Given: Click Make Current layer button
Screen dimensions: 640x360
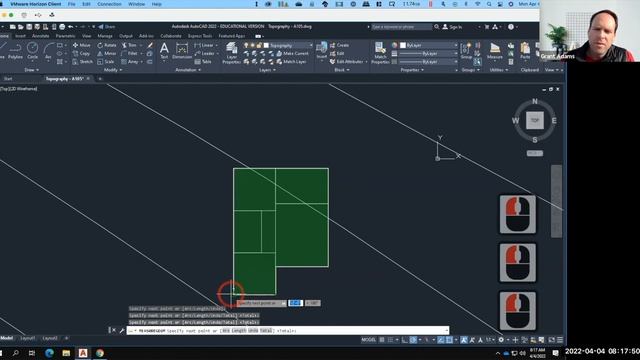Looking at the screenshot, I should tap(292, 53).
